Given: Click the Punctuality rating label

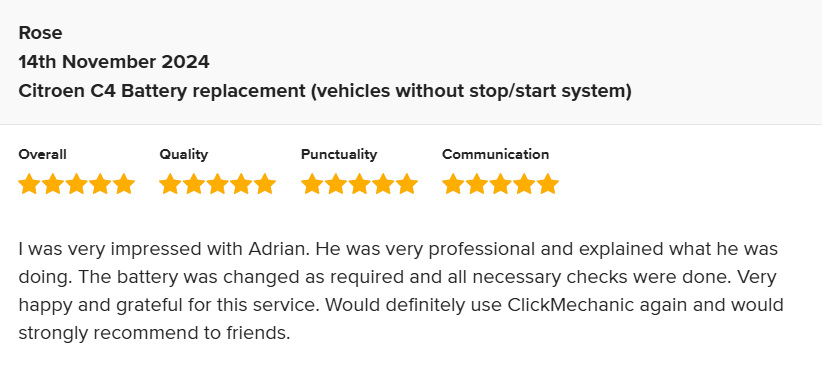Looking at the screenshot, I should point(339,155).
